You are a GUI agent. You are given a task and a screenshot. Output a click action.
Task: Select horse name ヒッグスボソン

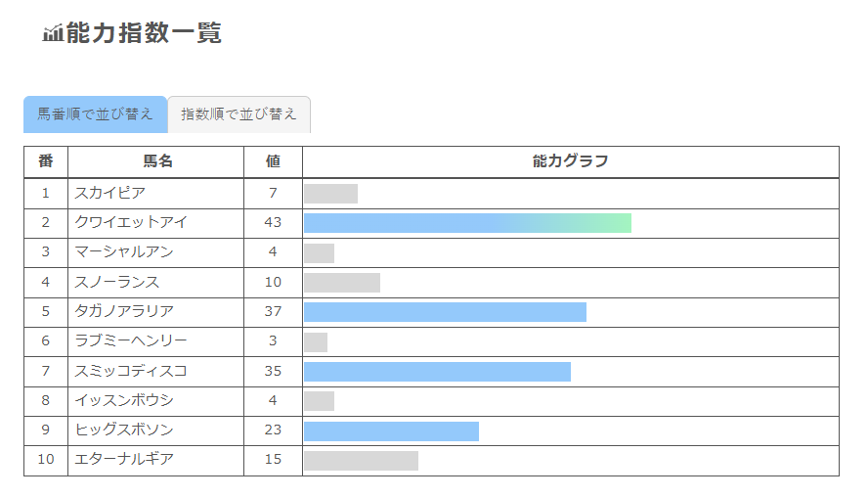124,430
